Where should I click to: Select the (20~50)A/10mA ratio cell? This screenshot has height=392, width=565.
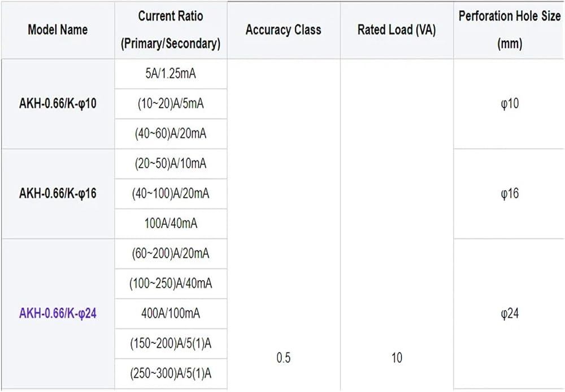(x=171, y=164)
